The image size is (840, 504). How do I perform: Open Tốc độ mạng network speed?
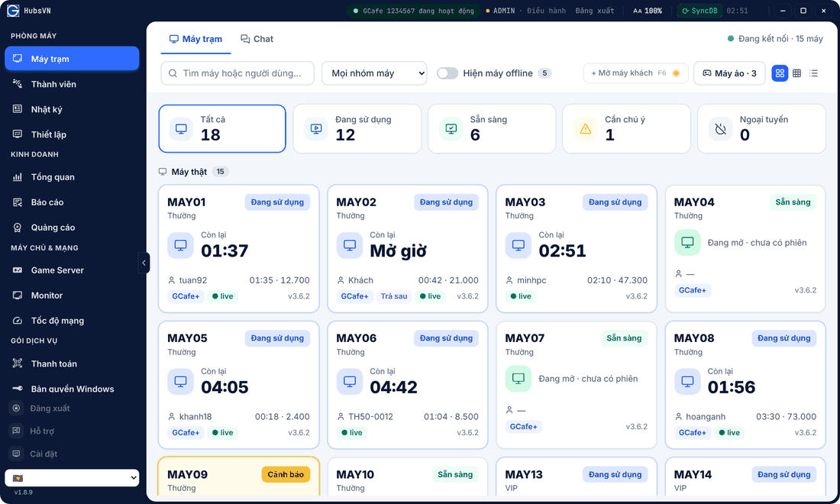click(72, 320)
